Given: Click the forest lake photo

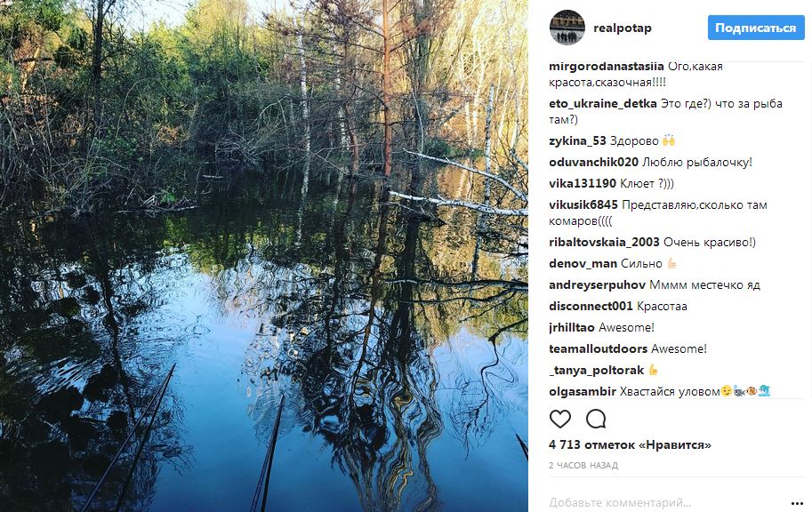Looking at the screenshot, I should (x=264, y=256).
